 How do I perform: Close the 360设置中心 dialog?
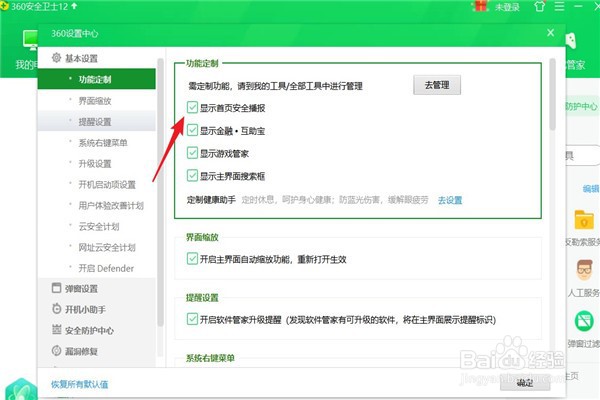550,33
